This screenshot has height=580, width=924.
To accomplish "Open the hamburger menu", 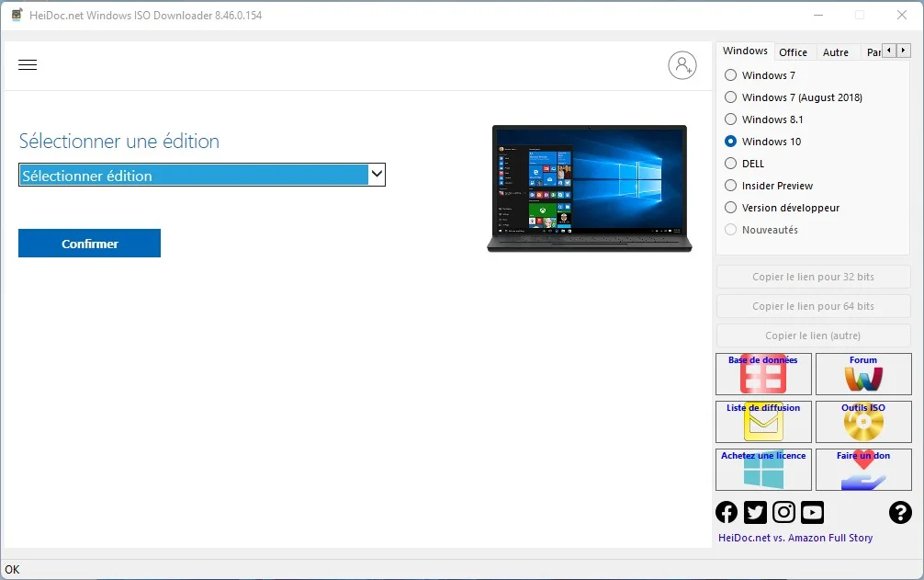I will click(x=28, y=65).
